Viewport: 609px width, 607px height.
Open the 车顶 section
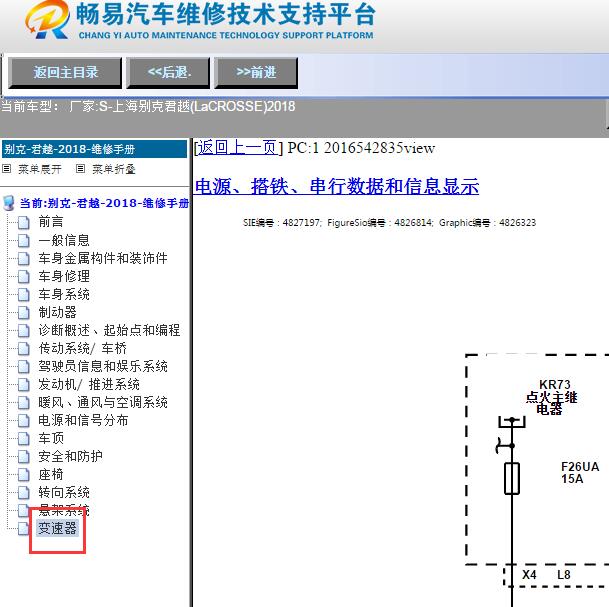(x=50, y=438)
